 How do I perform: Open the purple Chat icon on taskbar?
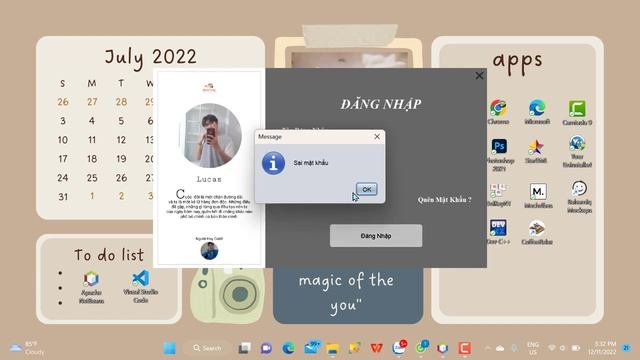(266, 348)
